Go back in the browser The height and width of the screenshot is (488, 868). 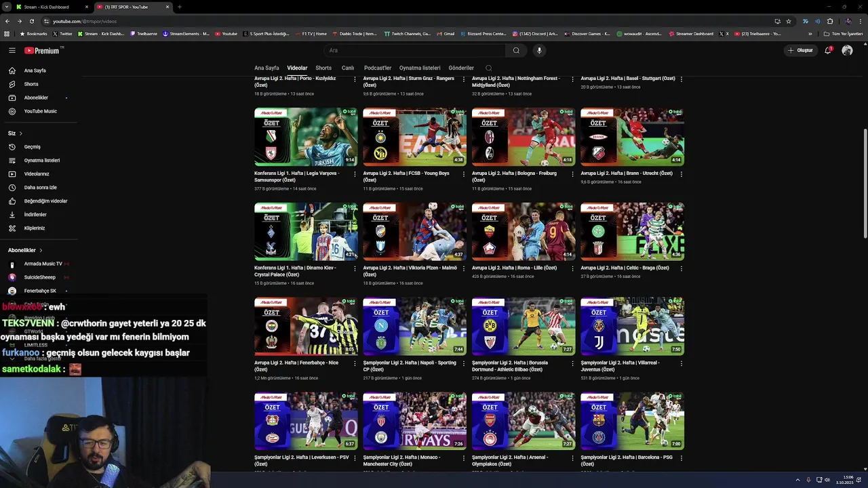pos(7,21)
